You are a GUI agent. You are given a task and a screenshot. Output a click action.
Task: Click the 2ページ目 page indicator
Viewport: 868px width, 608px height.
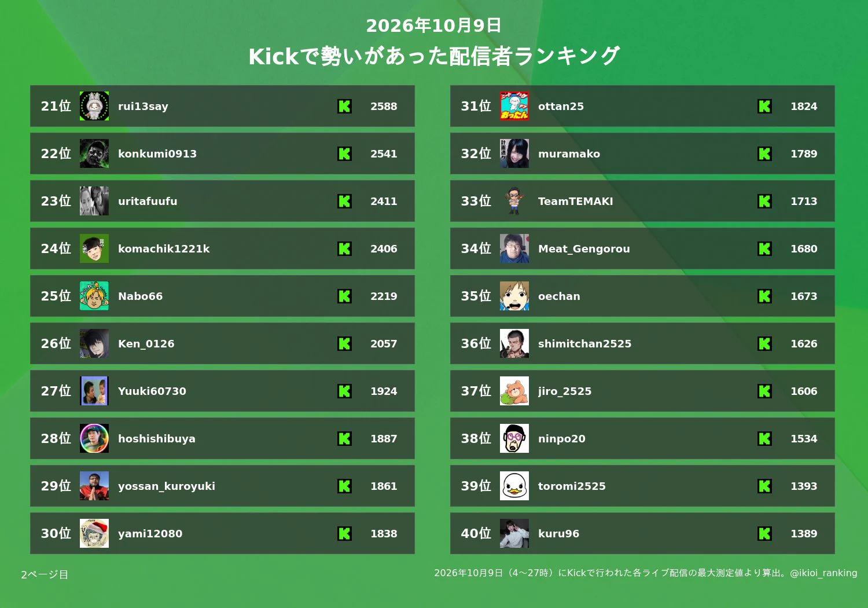tap(45, 574)
